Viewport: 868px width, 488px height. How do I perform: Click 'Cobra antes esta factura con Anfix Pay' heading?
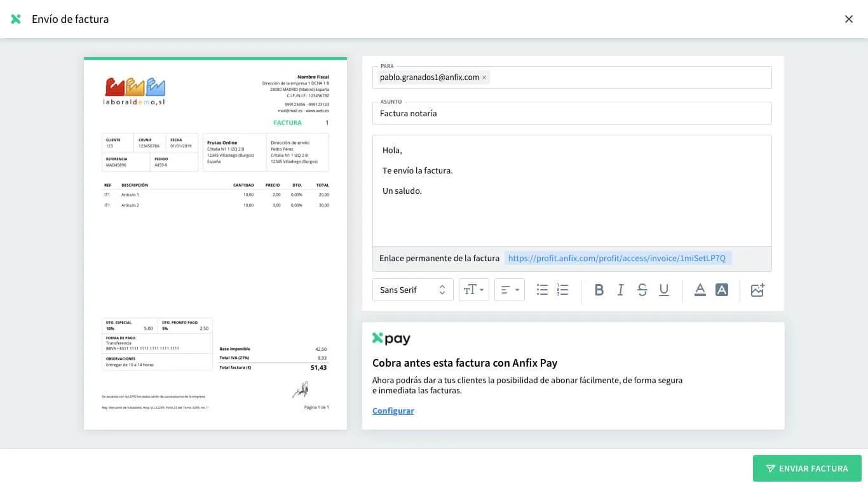[465, 363]
